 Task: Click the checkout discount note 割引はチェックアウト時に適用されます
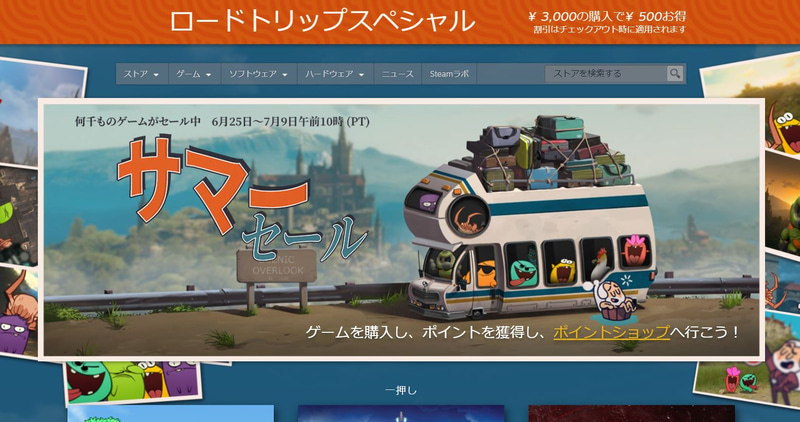pyautogui.click(x=609, y=30)
